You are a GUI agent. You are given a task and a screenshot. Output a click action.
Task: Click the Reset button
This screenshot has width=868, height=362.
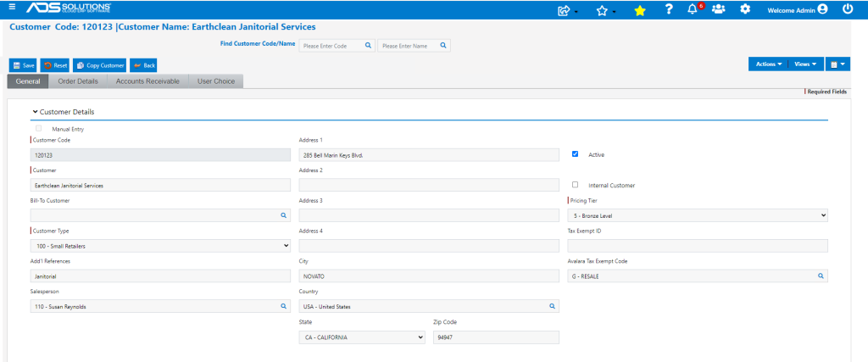coord(55,65)
